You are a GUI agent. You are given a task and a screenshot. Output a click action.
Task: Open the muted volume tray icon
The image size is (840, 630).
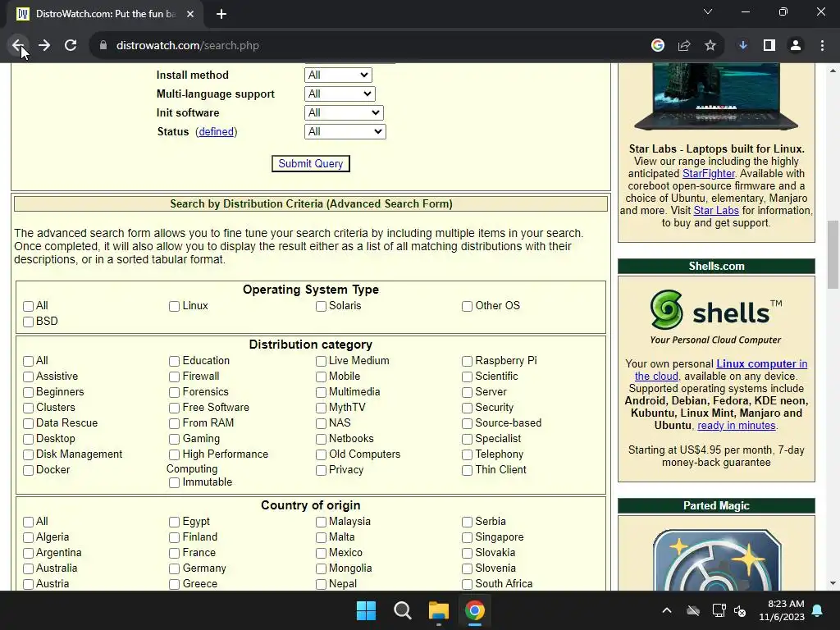click(x=740, y=610)
